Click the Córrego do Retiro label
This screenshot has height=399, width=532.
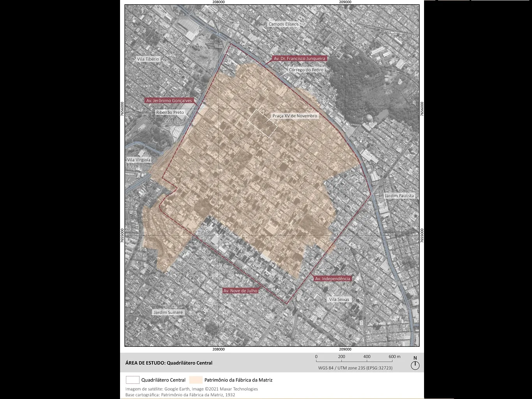point(306,70)
